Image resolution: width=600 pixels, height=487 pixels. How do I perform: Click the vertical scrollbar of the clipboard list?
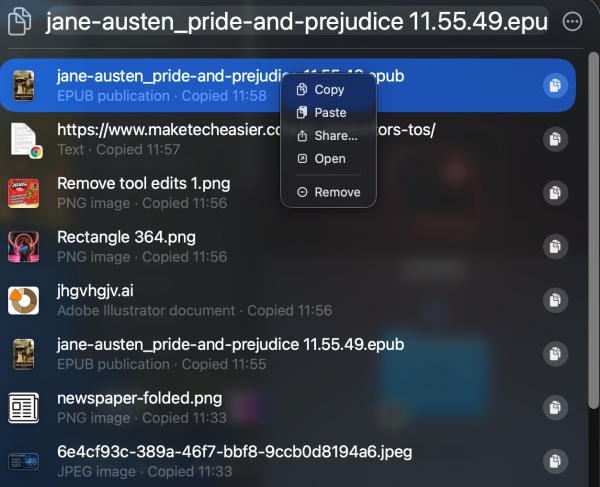pyautogui.click(x=593, y=230)
